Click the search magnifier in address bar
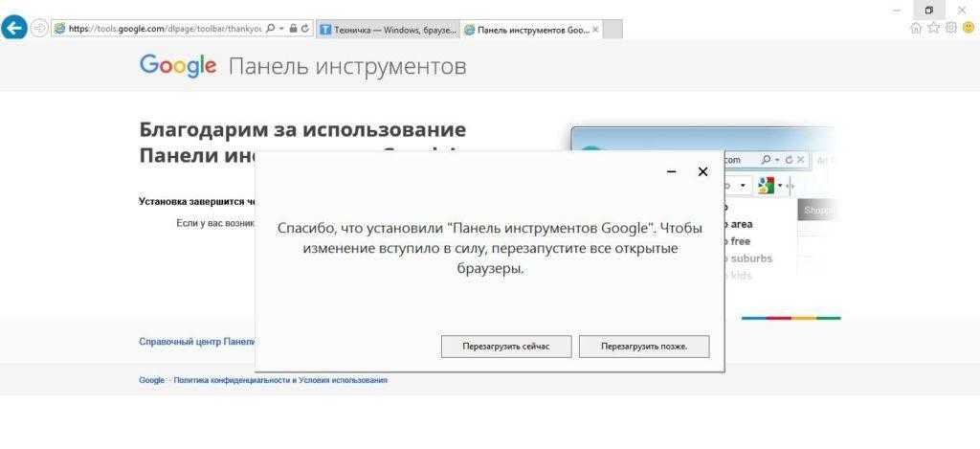The width and height of the screenshot is (980, 449). [271, 29]
